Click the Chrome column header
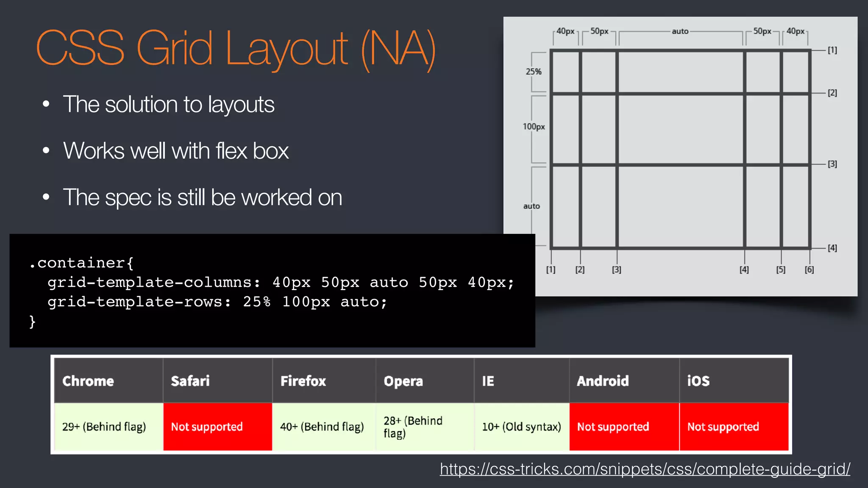This screenshot has height=488, width=868. click(88, 381)
